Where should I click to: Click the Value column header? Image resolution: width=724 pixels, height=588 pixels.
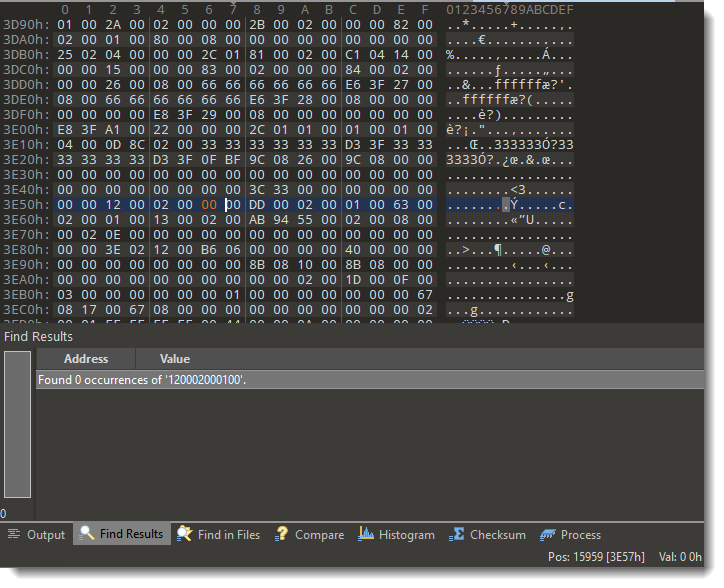click(x=174, y=358)
